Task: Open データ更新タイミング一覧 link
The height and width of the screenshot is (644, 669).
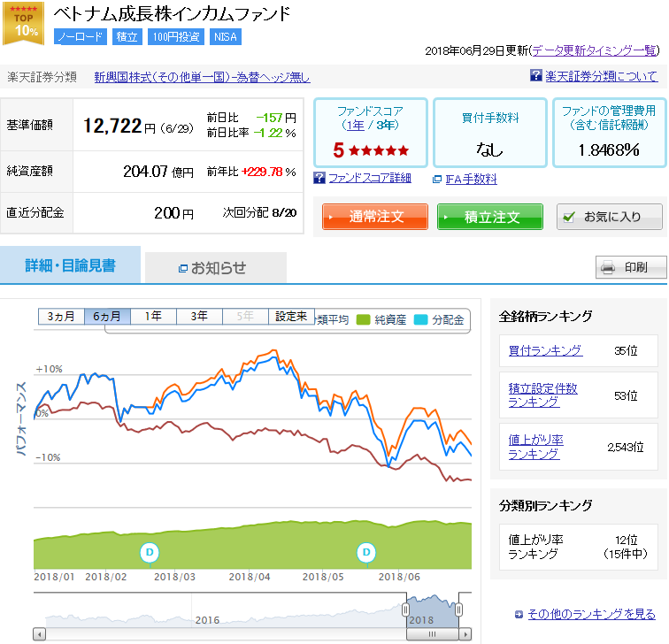Action: (595, 50)
